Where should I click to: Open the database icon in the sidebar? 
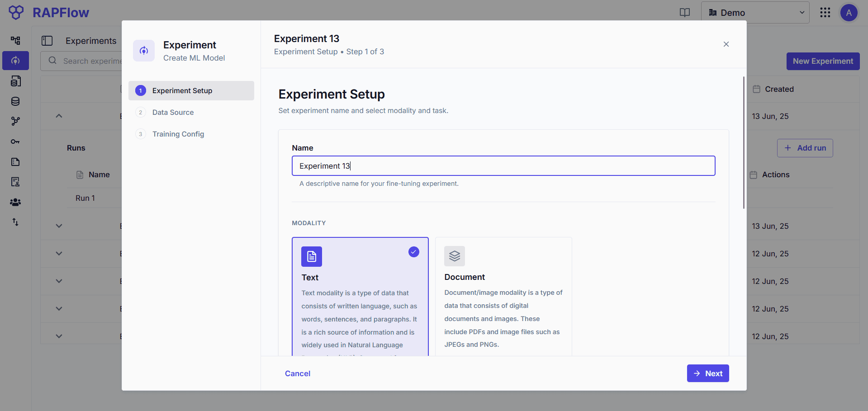15,101
